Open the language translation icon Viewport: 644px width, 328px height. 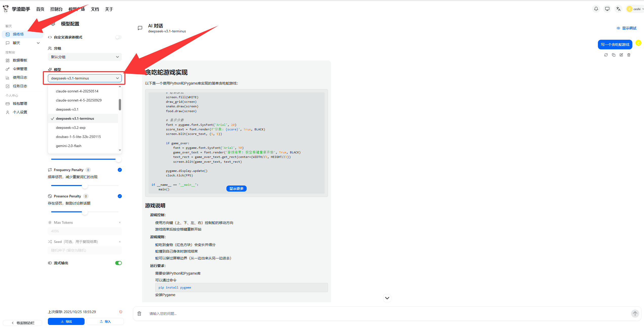pos(618,9)
